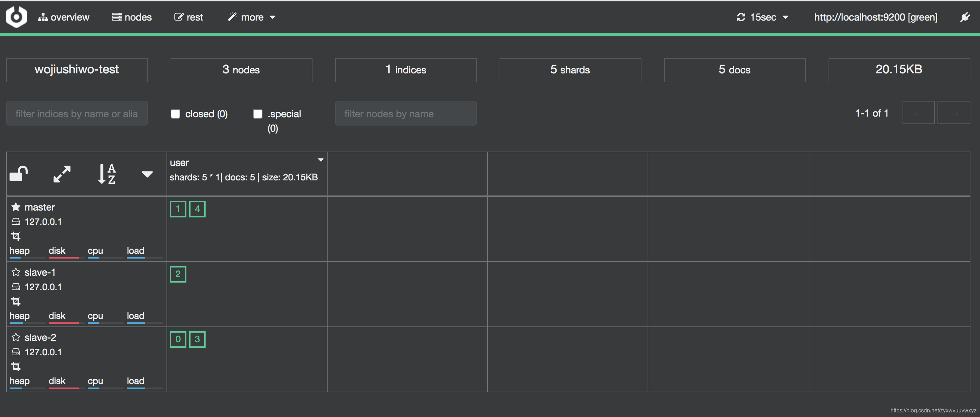Click the disk icon beside slave-1 IP
This screenshot has height=417, width=980.
coord(16,286)
